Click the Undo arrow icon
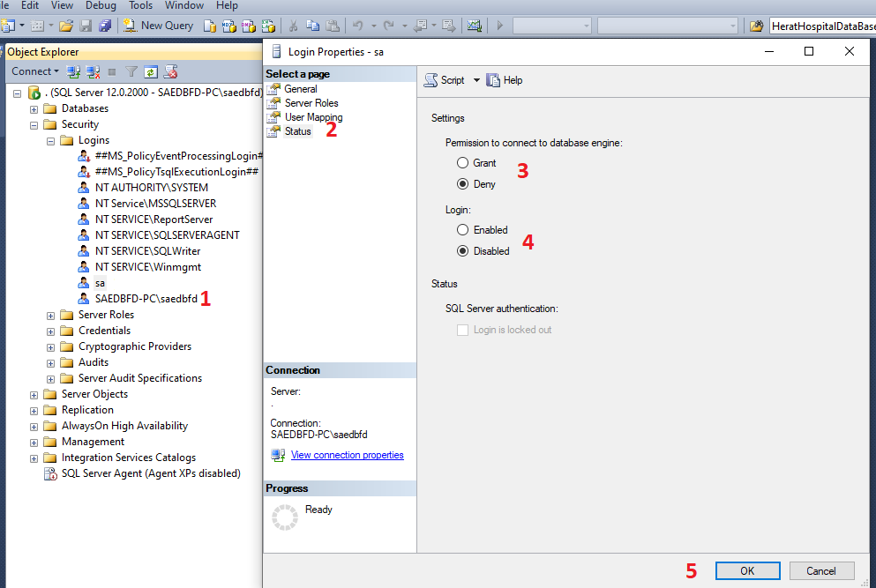 point(358,26)
